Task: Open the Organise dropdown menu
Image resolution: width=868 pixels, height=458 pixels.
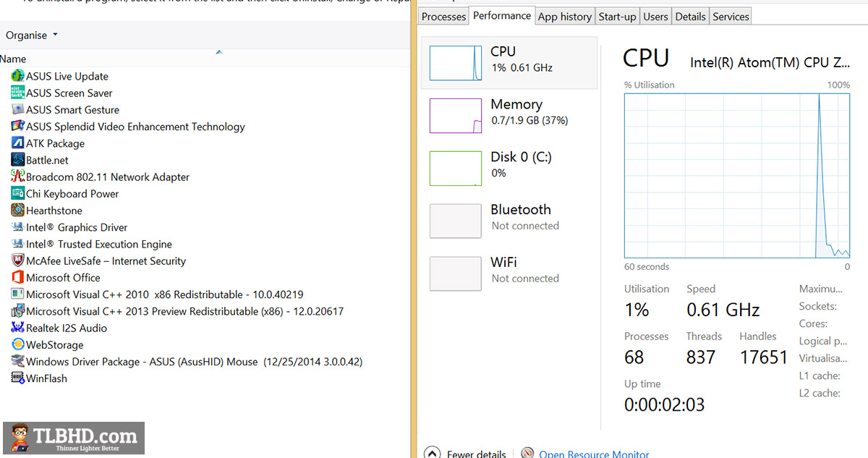Action: click(x=32, y=35)
